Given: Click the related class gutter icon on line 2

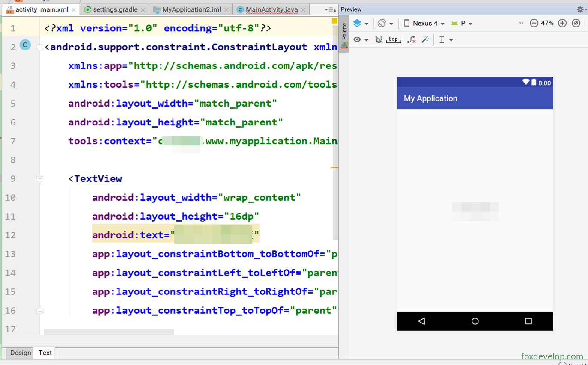Looking at the screenshot, I should 25,45.
